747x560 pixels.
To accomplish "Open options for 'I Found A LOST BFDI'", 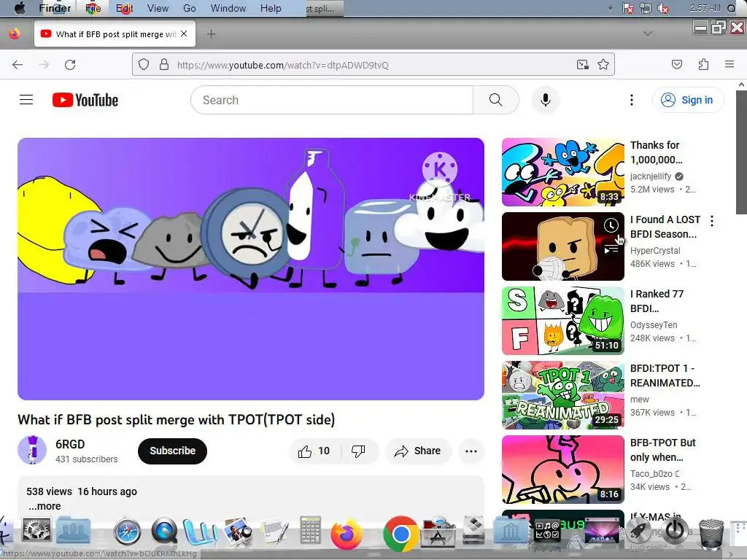I will coord(712,220).
